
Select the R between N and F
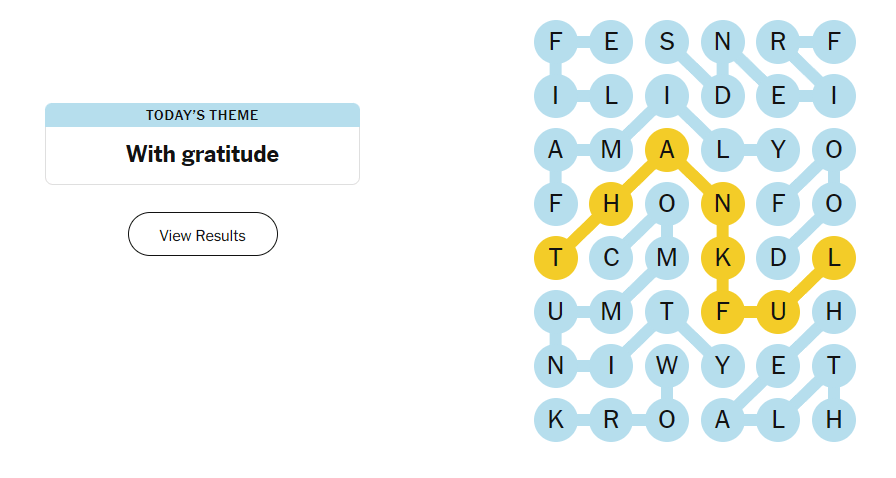tap(778, 42)
